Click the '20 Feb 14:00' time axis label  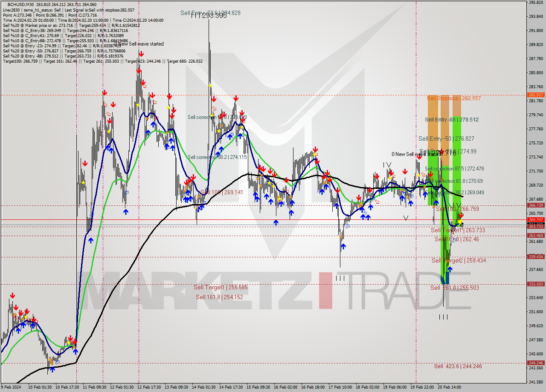[449, 388]
